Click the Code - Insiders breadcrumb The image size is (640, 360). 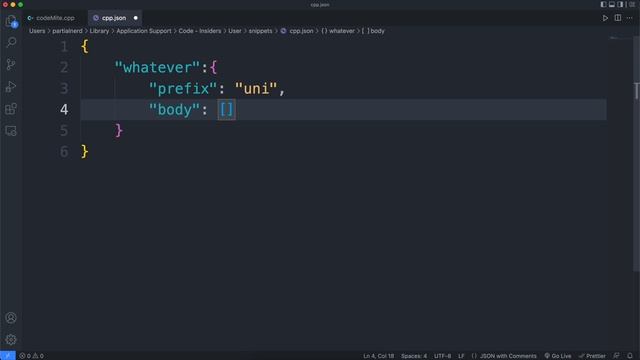pos(200,31)
